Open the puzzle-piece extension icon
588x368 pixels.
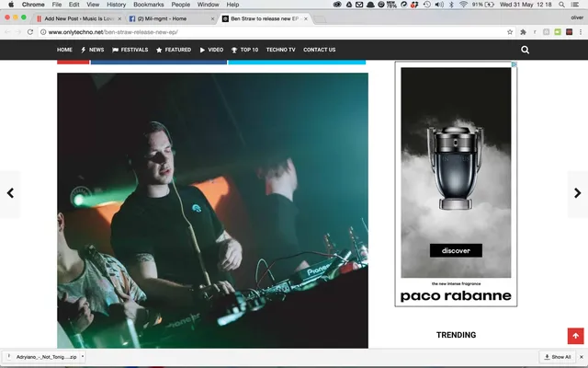[x=523, y=32]
